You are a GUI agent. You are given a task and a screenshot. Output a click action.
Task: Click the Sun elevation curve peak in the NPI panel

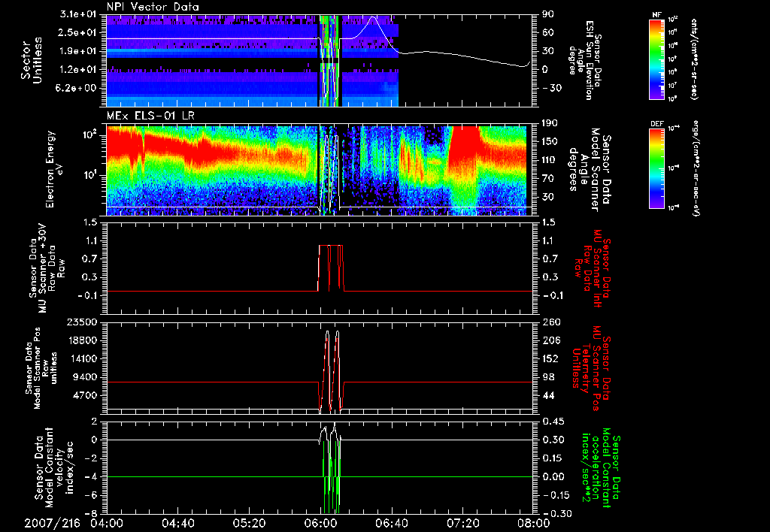[373, 17]
